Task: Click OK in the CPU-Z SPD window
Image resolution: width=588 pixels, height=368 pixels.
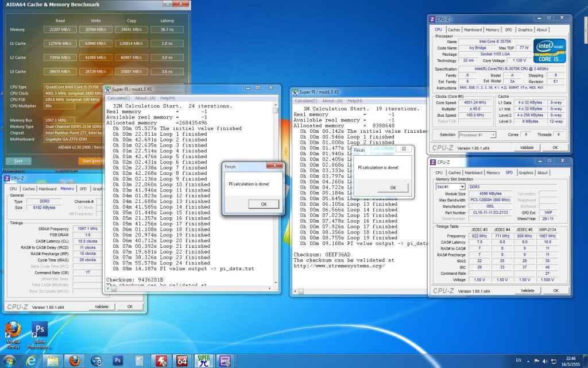Action: tap(556, 290)
